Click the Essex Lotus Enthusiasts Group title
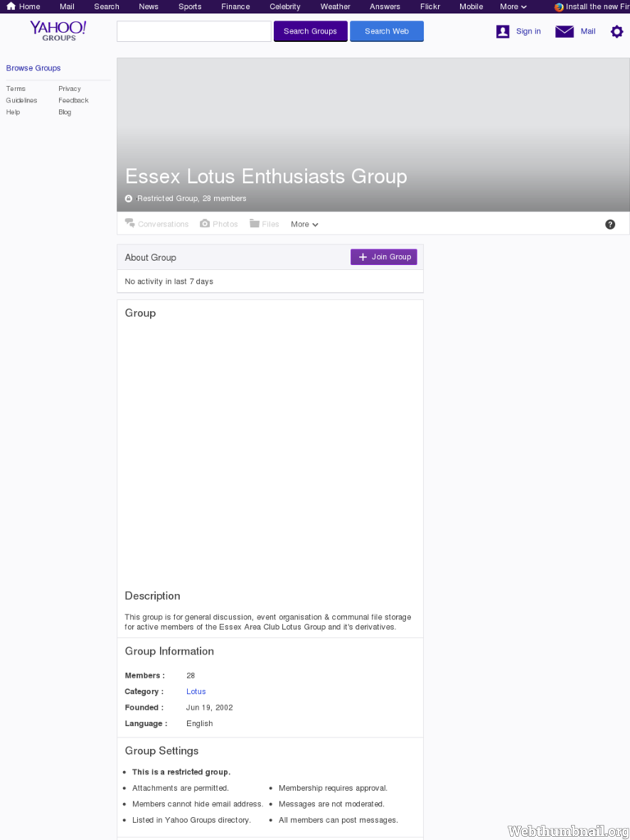This screenshot has width=630, height=840. [266, 176]
